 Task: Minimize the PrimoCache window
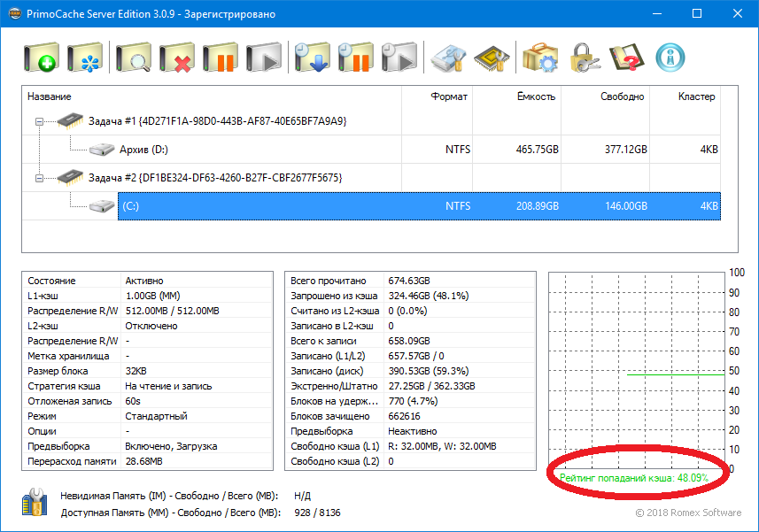[657, 13]
